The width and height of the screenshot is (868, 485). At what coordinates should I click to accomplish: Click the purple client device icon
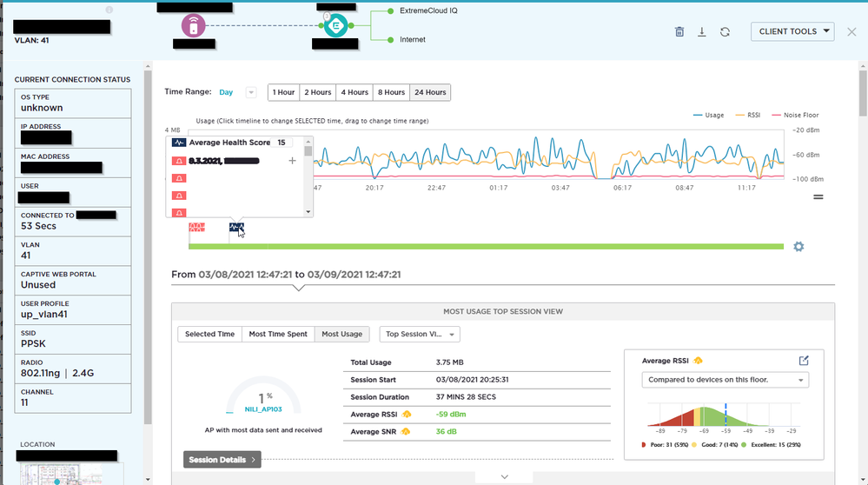coord(193,25)
